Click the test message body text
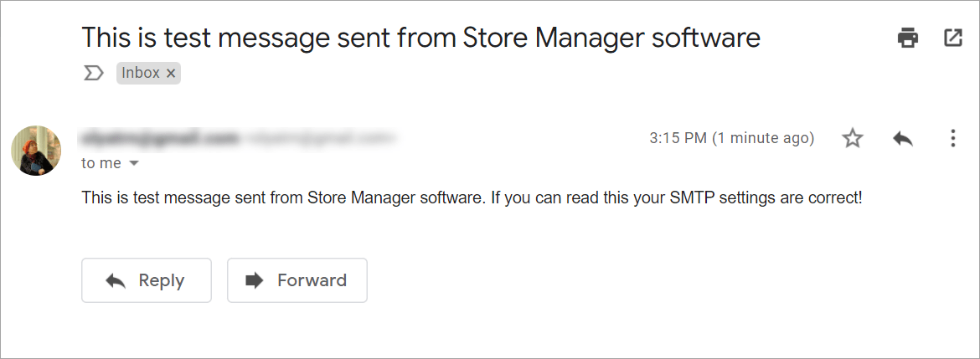 (x=472, y=198)
